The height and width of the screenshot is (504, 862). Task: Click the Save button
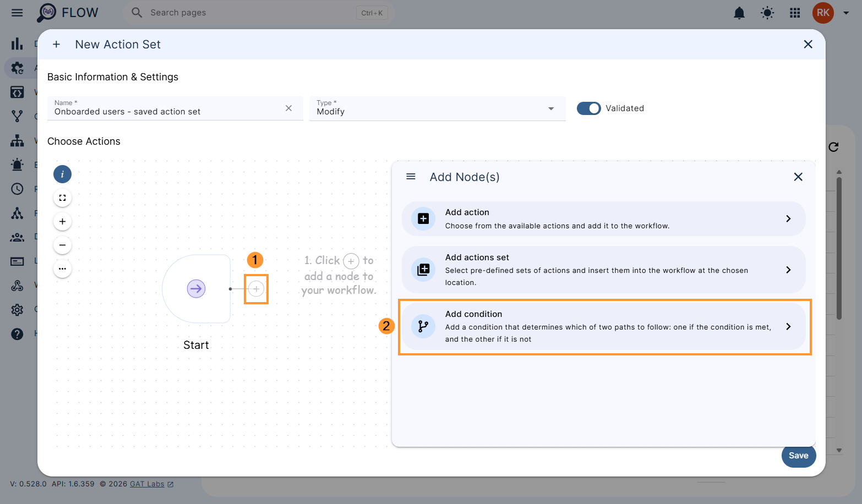(x=799, y=456)
